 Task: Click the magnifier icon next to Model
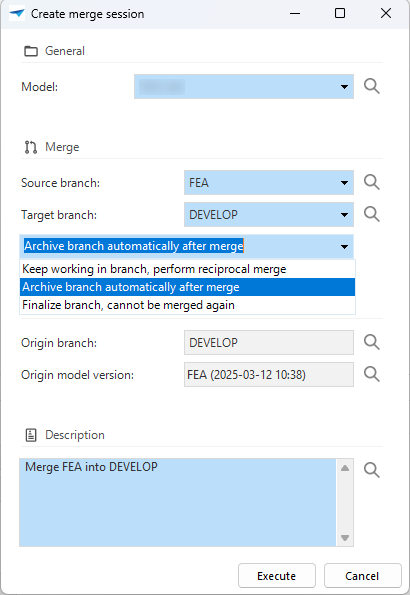coord(372,86)
